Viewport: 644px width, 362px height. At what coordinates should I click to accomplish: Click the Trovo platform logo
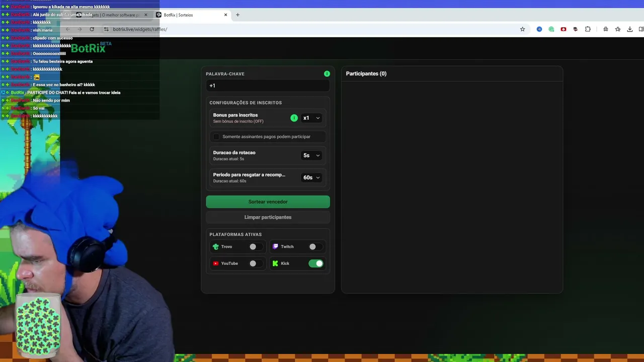(216, 247)
